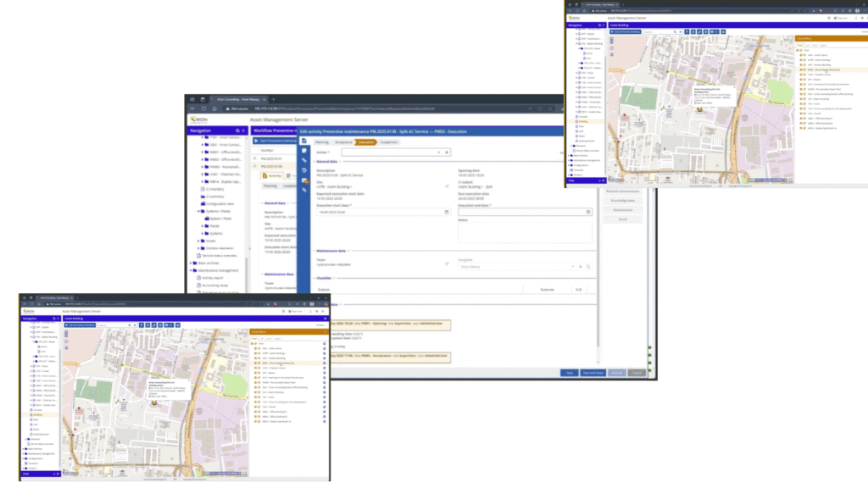Image resolution: width=868 pixels, height=488 pixels.
Task: Click the history icon in edit dialog sidebar
Action: coord(303,170)
